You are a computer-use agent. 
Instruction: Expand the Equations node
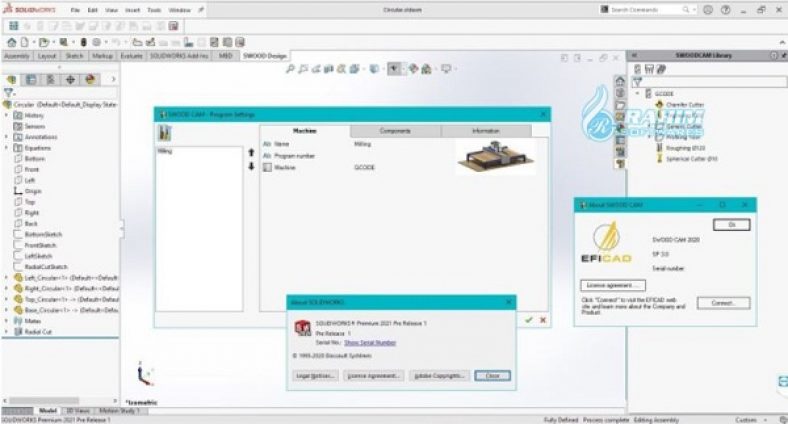[x=7, y=148]
